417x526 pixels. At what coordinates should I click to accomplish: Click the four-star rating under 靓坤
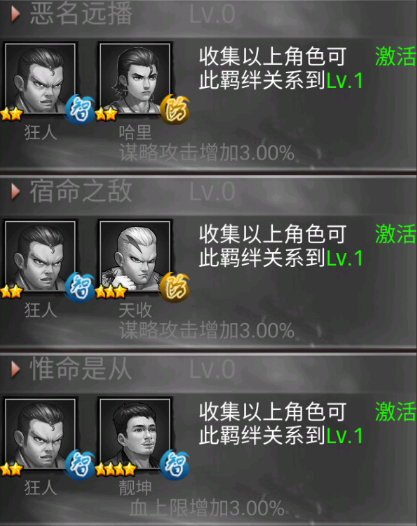[x=116, y=469]
